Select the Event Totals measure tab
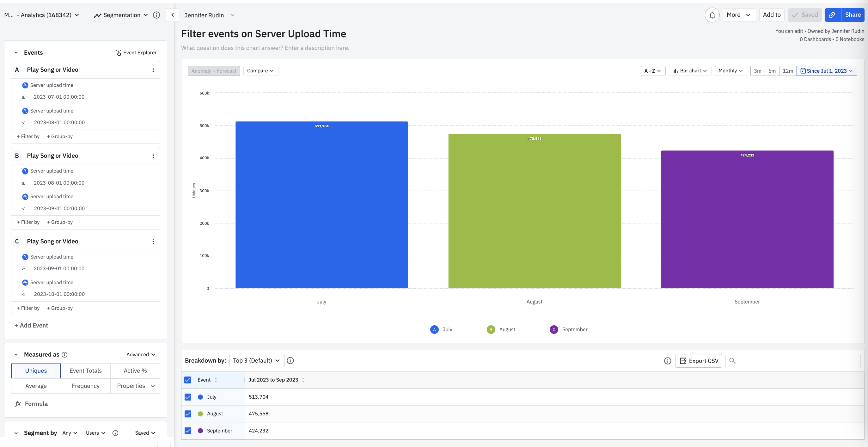This screenshot has height=447, width=868. point(86,371)
